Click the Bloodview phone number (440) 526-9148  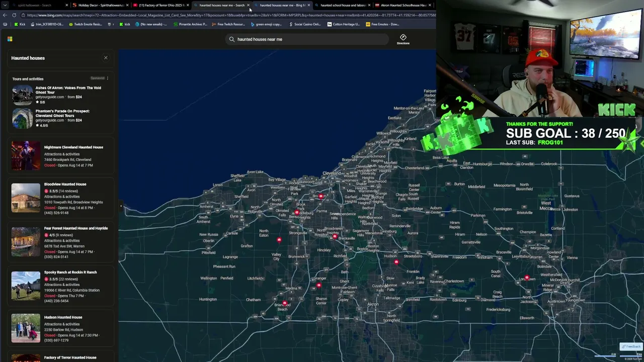pyautogui.click(x=56, y=213)
